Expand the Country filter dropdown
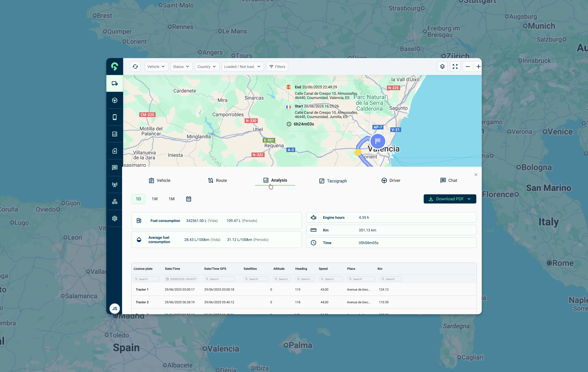Viewport: 588px width, 372px height. coord(207,66)
